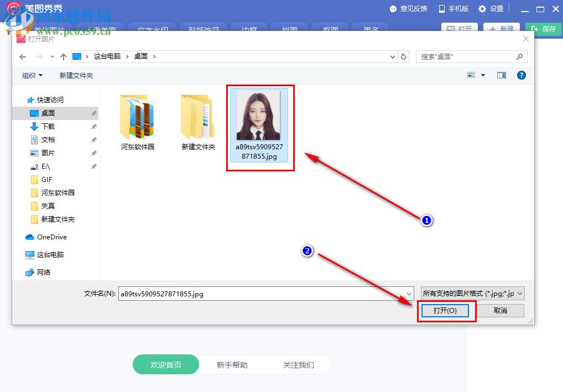The height and width of the screenshot is (392, 563).
Task: Navigate back with the arrow button
Action: coord(22,56)
